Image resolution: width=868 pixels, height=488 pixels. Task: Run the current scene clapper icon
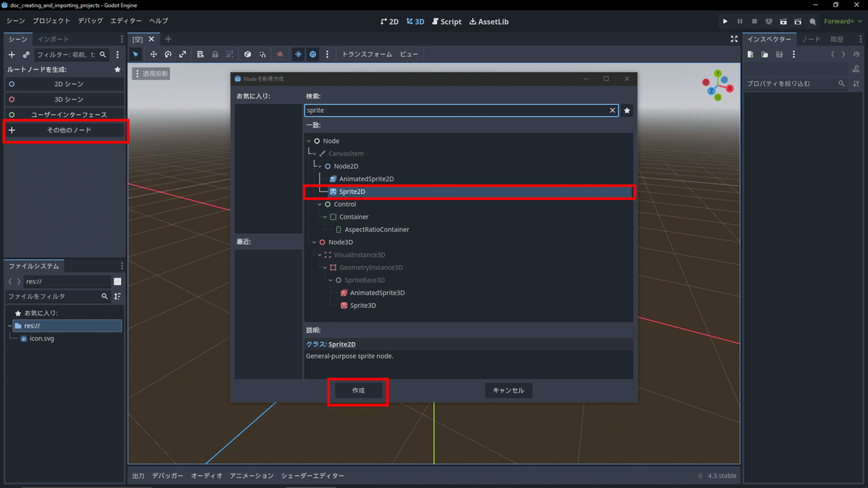783,22
